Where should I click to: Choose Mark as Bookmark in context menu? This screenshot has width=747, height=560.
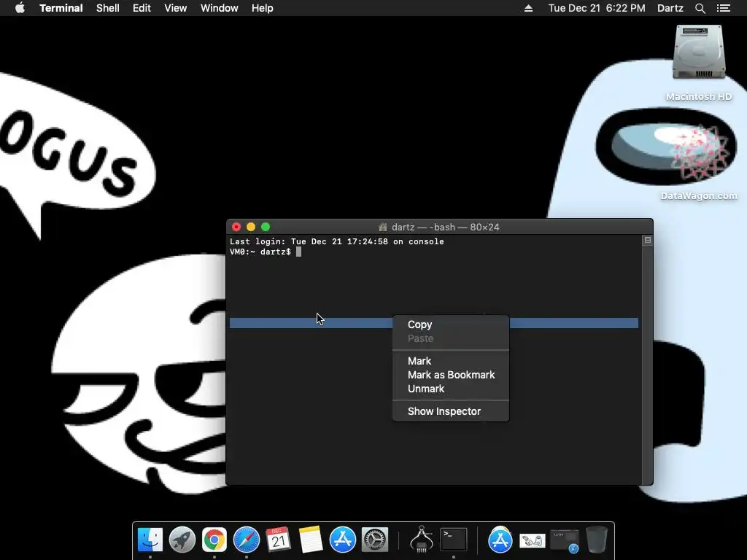click(x=451, y=375)
